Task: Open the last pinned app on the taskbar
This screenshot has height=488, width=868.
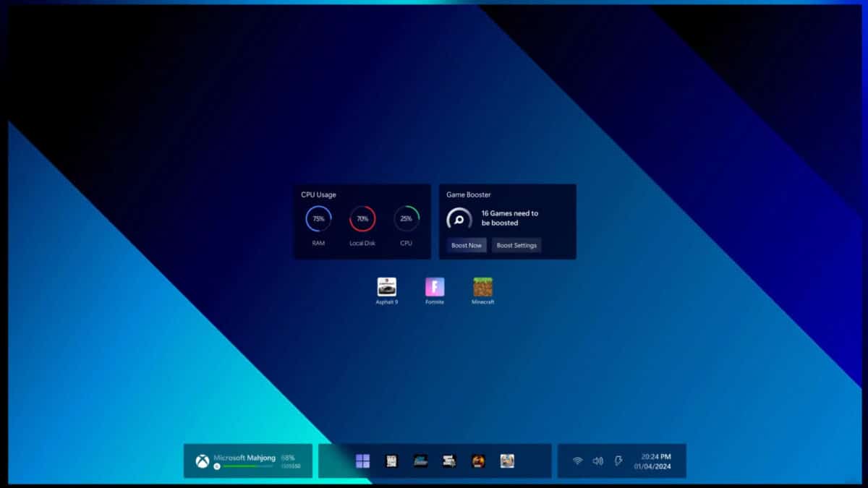Action: pyautogui.click(x=507, y=460)
